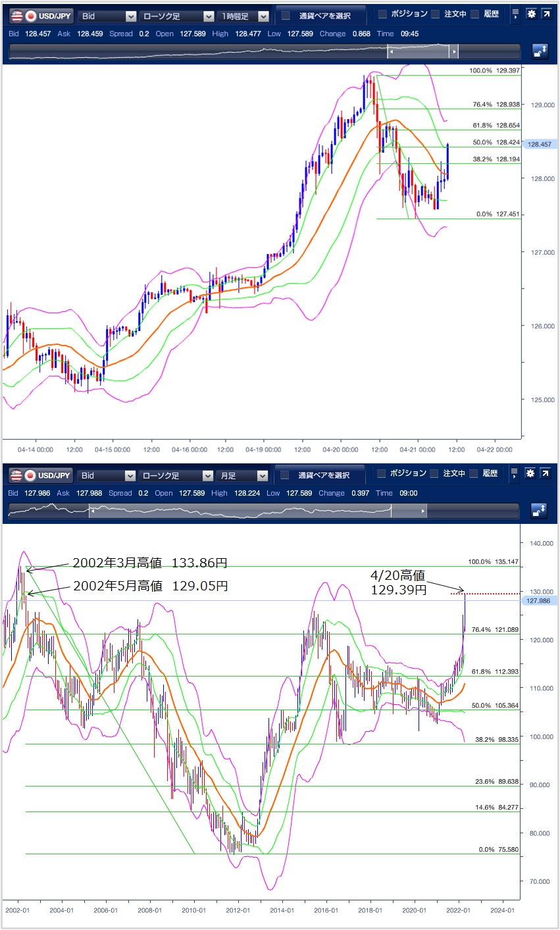Click the reset range icon in bottom chart
Viewport: 560px width, 930px height.
(540, 511)
